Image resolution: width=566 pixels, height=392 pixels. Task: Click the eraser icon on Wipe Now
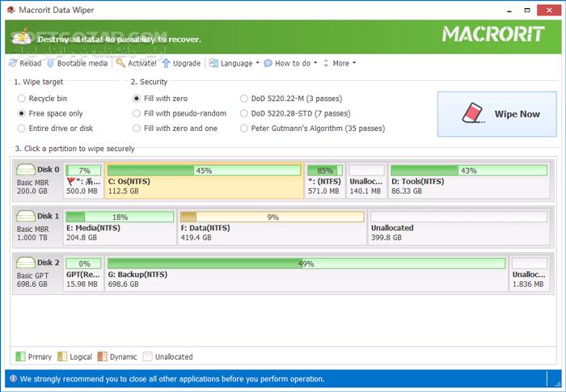473,113
